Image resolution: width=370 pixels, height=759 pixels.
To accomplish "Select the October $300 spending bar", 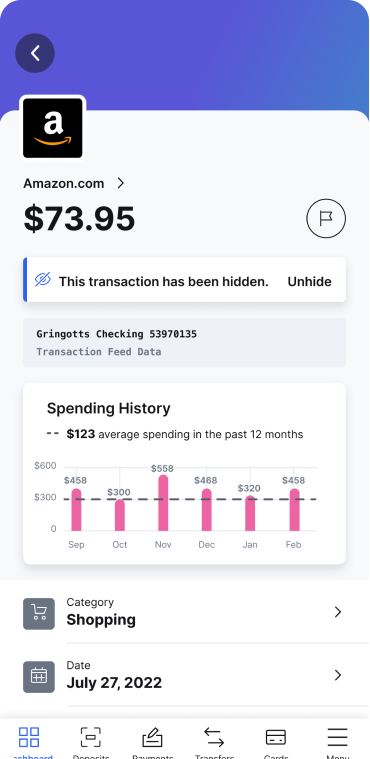I will tap(120, 515).
